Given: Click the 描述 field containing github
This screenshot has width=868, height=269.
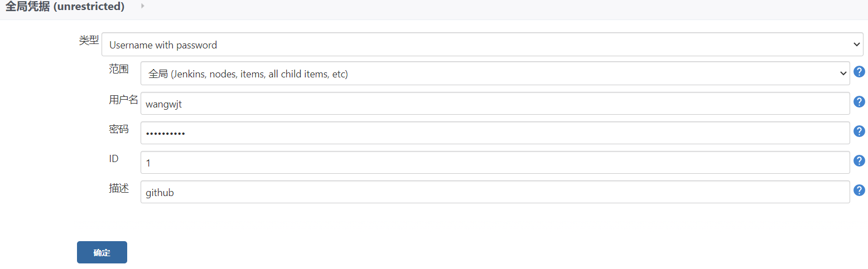Looking at the screenshot, I should (x=495, y=192).
